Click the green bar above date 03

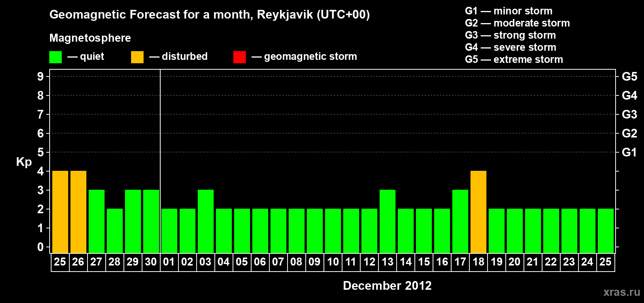click(x=206, y=222)
